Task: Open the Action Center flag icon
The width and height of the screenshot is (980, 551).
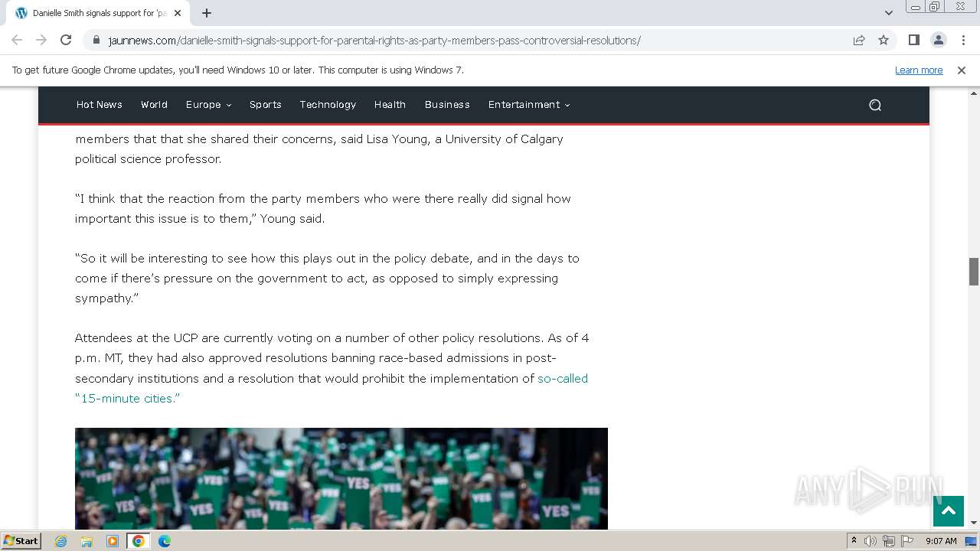Action: 907,541
